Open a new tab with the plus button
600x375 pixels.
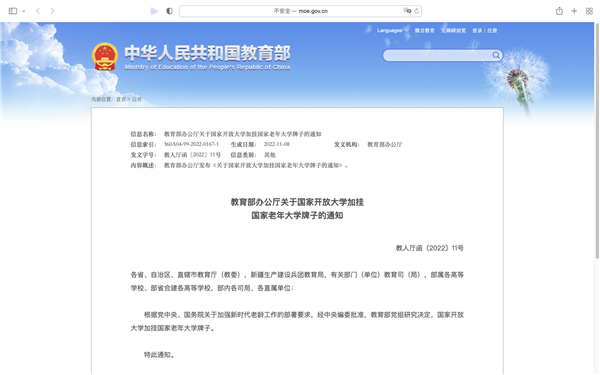pyautogui.click(x=574, y=11)
